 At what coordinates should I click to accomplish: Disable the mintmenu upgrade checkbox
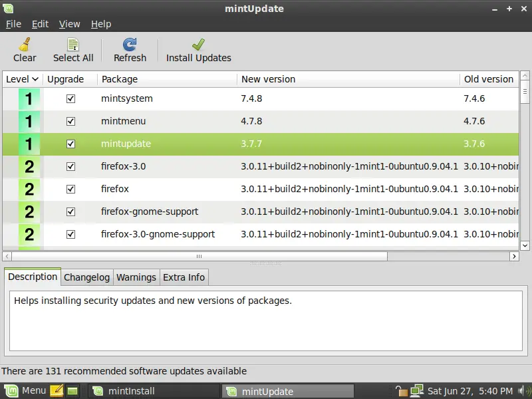(x=70, y=121)
